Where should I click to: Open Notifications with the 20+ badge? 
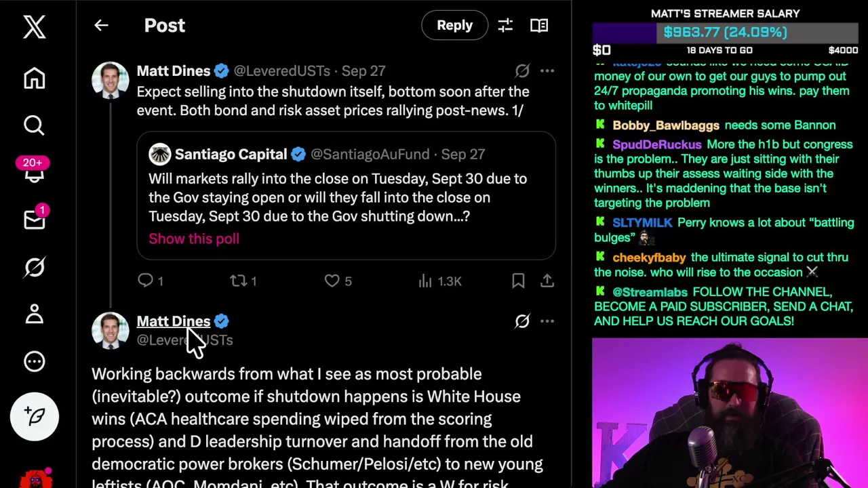(34, 171)
